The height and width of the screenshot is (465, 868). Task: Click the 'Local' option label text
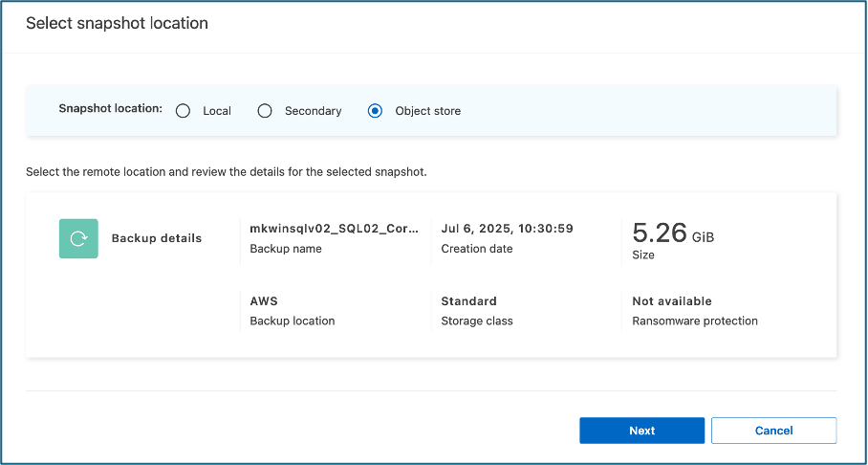coord(217,111)
